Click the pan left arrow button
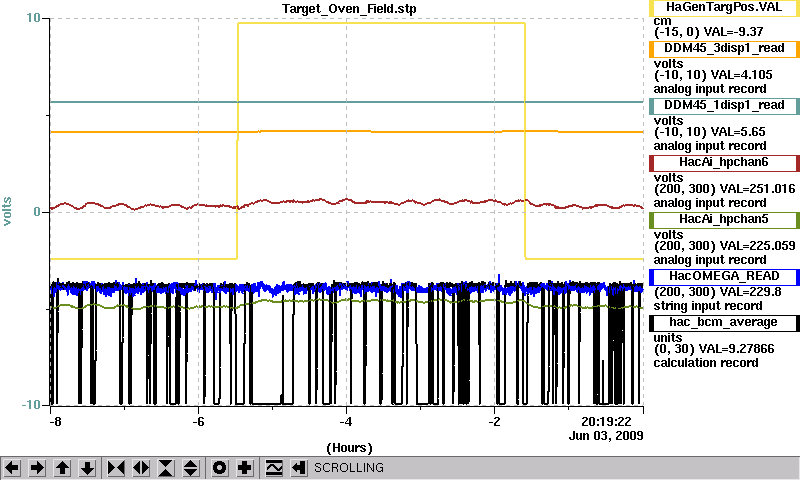This screenshot has width=800, height=480. click(x=12, y=468)
